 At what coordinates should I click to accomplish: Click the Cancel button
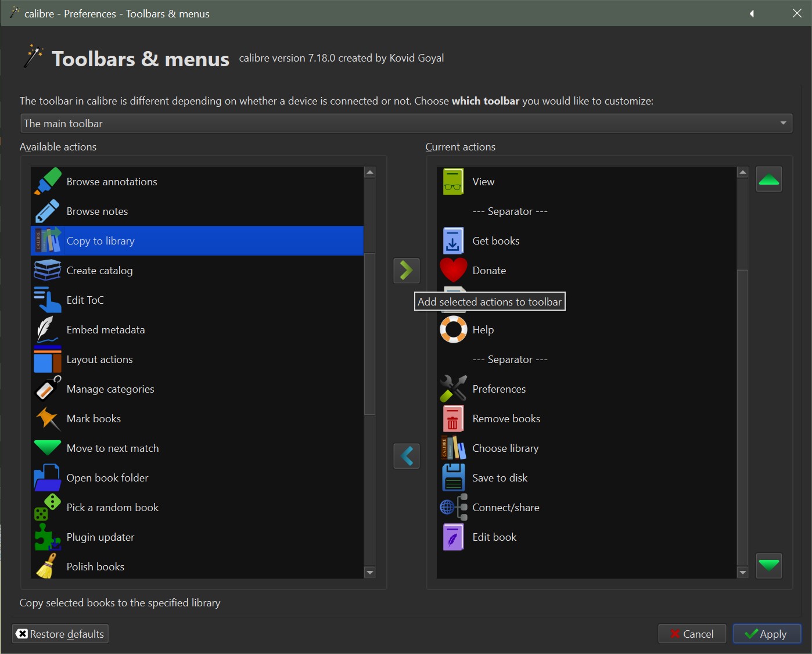pos(692,634)
